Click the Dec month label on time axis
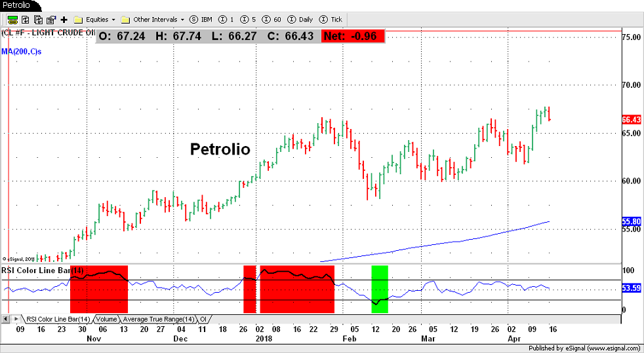 pyautogui.click(x=181, y=339)
